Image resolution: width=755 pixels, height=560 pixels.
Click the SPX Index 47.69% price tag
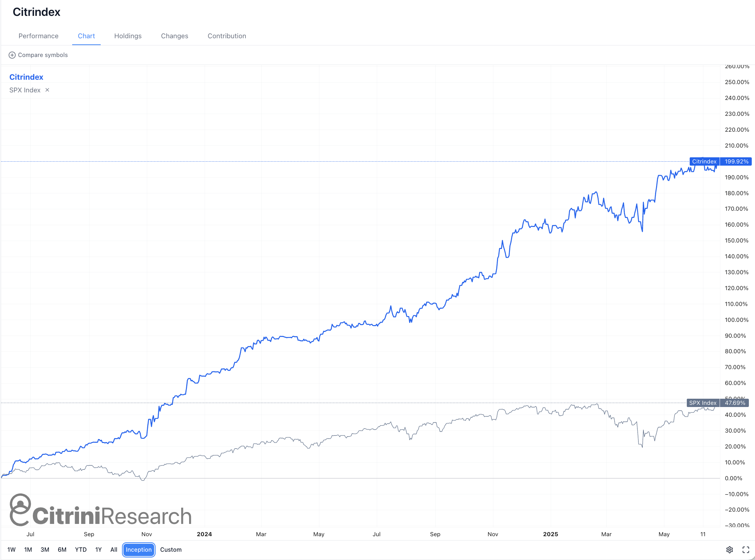tap(718, 403)
